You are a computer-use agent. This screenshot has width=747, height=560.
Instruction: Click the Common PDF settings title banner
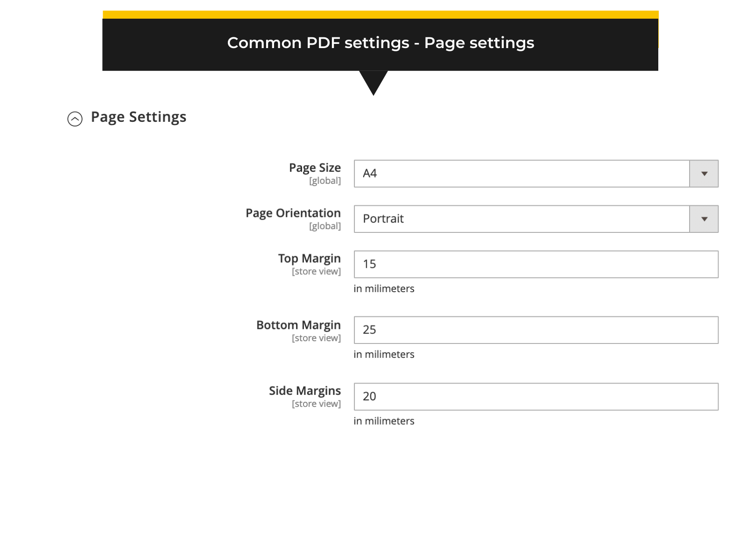point(381,43)
